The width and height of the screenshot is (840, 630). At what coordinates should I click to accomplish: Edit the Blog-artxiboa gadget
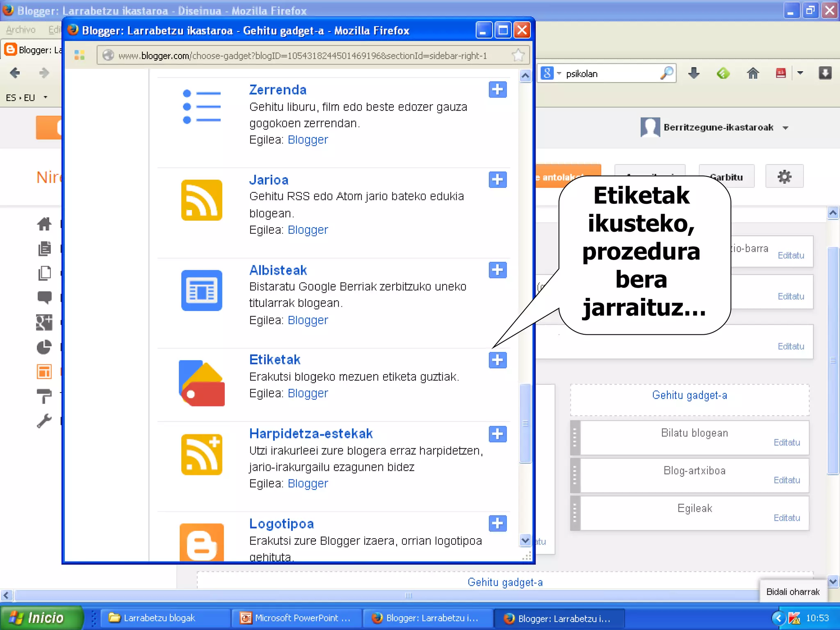pos(787,480)
